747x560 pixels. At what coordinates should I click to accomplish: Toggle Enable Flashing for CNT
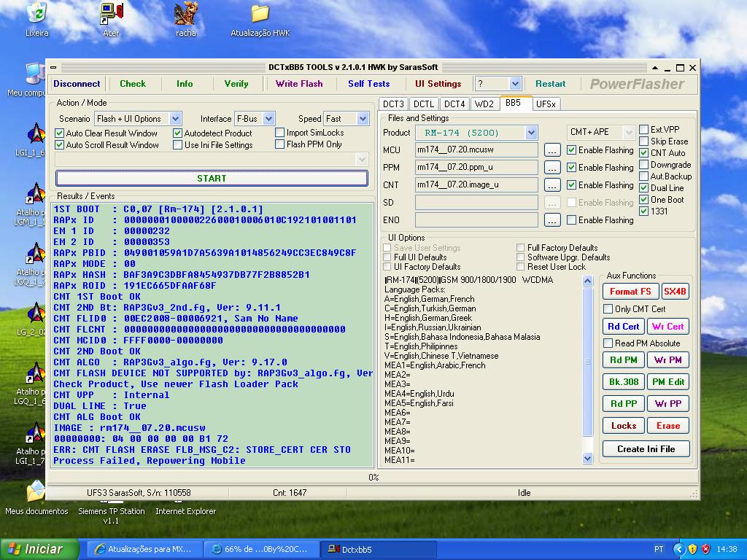coord(572,184)
